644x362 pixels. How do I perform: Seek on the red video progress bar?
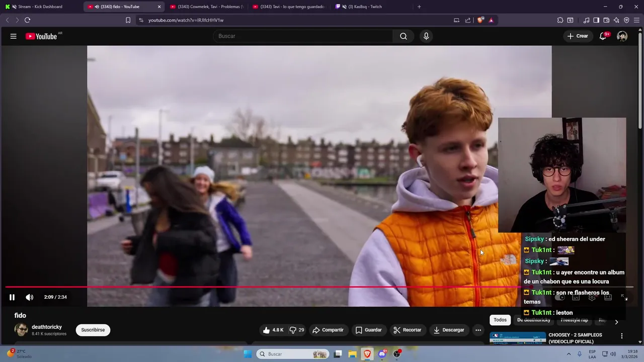point(319,287)
